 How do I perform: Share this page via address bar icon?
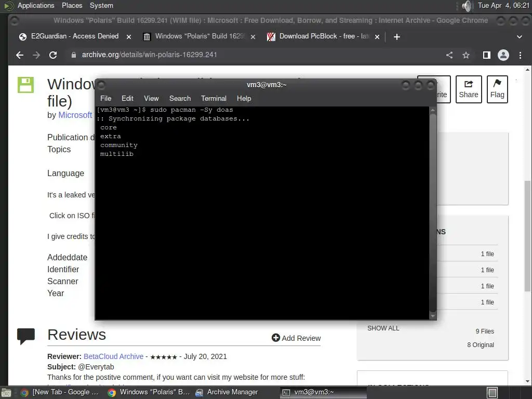(x=449, y=55)
